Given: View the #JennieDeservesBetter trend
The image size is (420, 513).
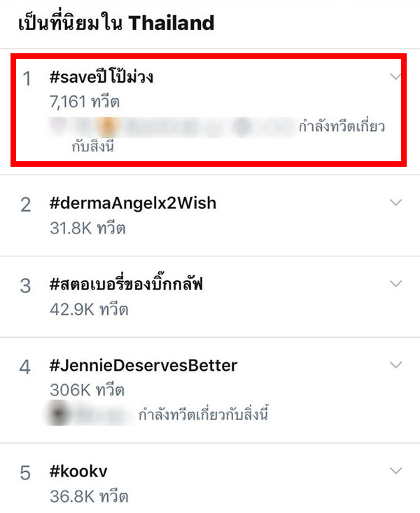Looking at the screenshot, I should pos(143,365).
